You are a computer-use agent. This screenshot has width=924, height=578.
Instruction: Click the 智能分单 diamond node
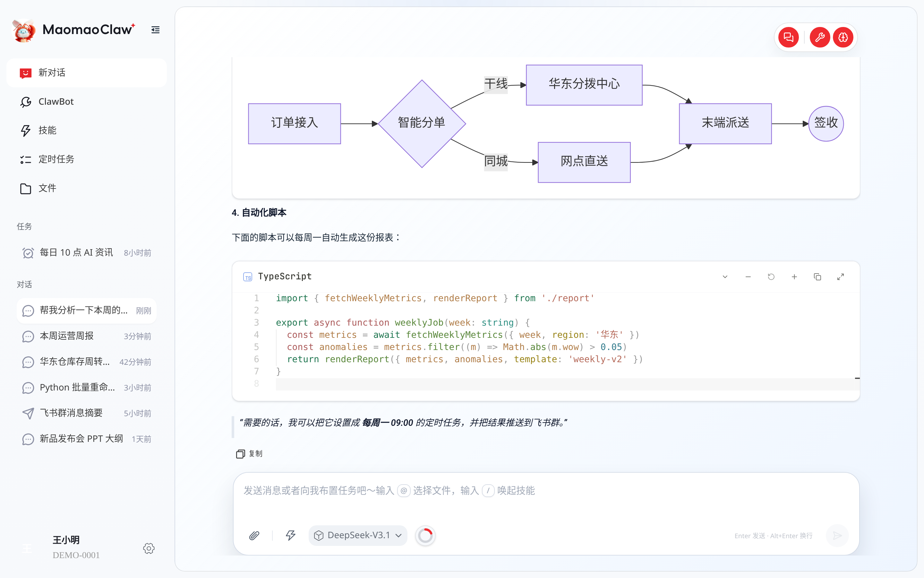coord(422,124)
